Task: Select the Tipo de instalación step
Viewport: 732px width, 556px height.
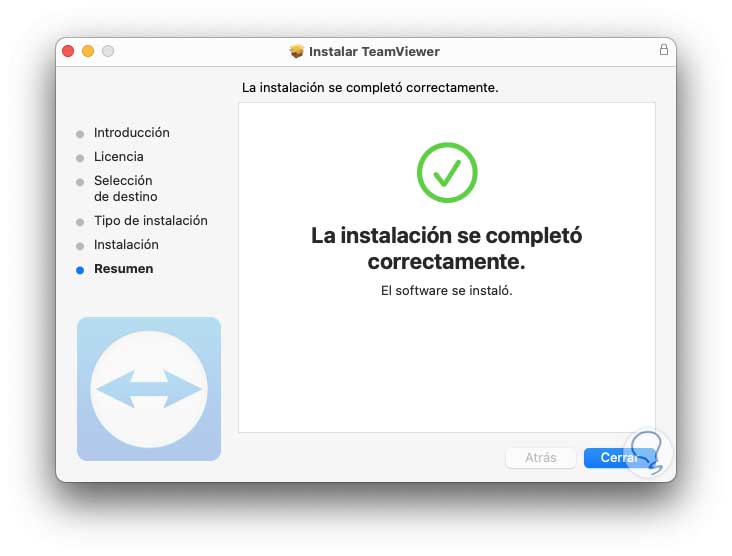Action: pyautogui.click(x=151, y=220)
